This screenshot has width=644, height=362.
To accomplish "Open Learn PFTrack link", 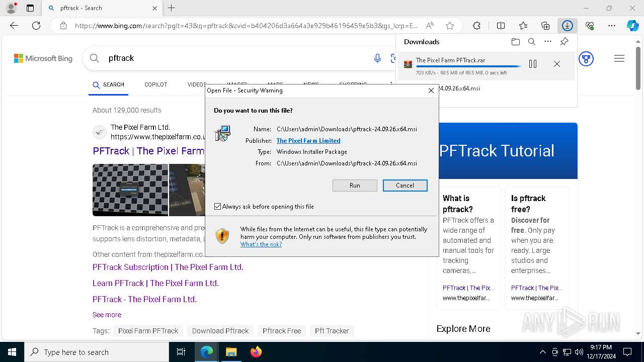I will point(155,283).
